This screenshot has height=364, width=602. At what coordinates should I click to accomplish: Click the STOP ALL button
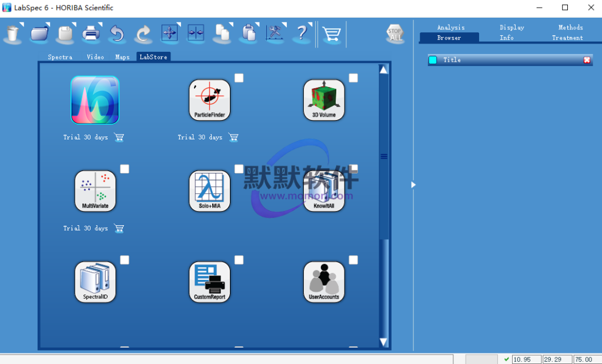(395, 34)
